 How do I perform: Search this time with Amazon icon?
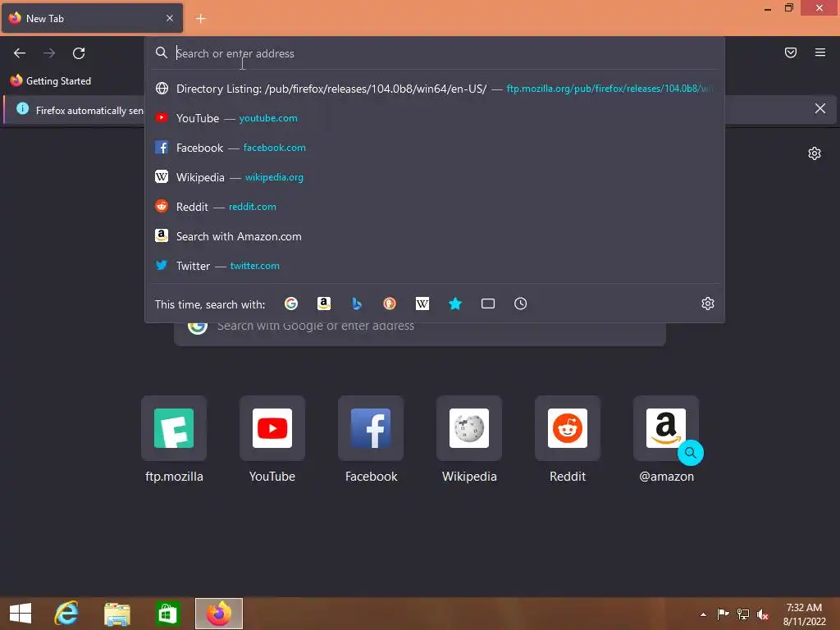coord(323,304)
